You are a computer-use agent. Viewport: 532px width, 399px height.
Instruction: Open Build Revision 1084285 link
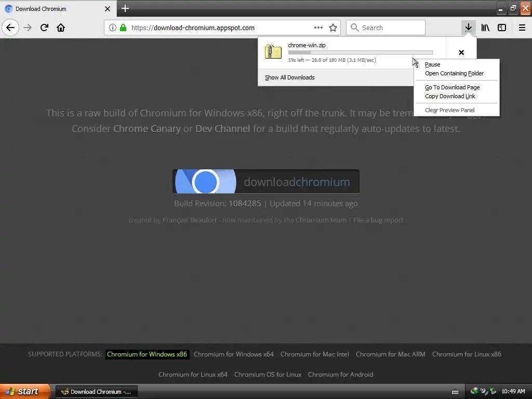coord(245,203)
